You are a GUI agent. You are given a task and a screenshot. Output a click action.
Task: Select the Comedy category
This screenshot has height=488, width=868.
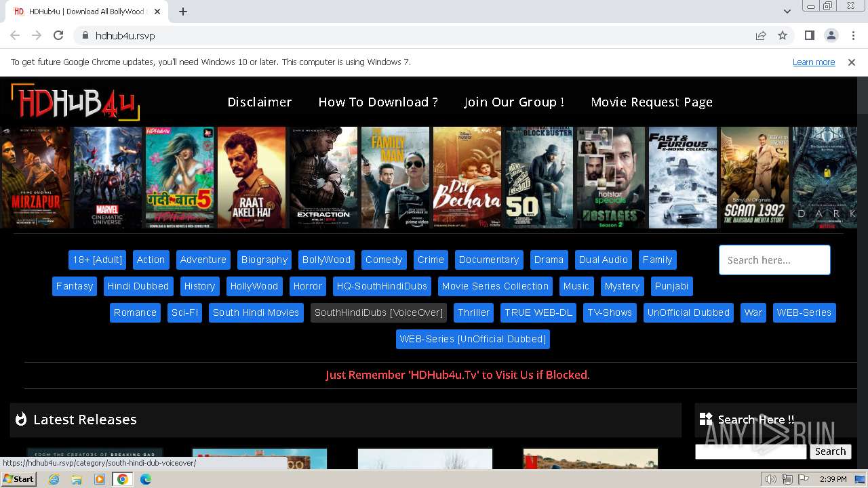point(384,260)
